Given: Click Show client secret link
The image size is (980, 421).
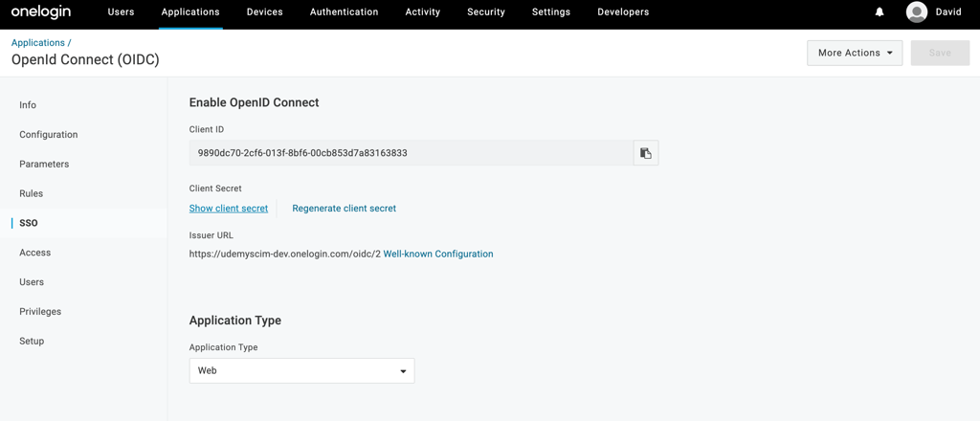Looking at the screenshot, I should pyautogui.click(x=229, y=209).
